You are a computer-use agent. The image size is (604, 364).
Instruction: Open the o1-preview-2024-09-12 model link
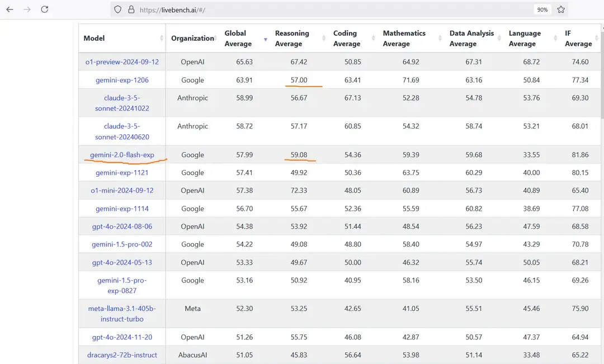[122, 62]
